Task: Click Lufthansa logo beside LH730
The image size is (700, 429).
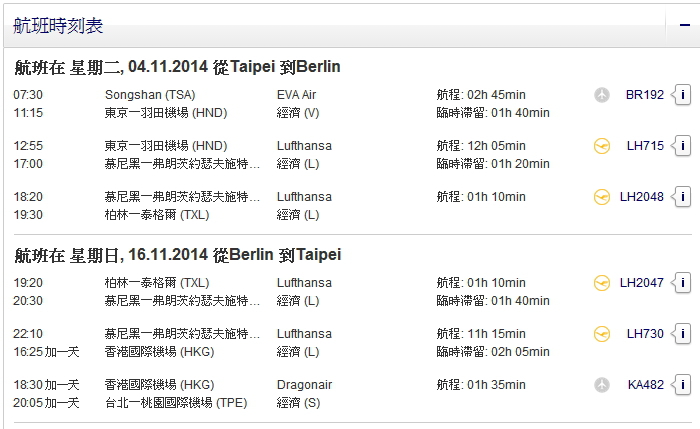Action: point(602,334)
